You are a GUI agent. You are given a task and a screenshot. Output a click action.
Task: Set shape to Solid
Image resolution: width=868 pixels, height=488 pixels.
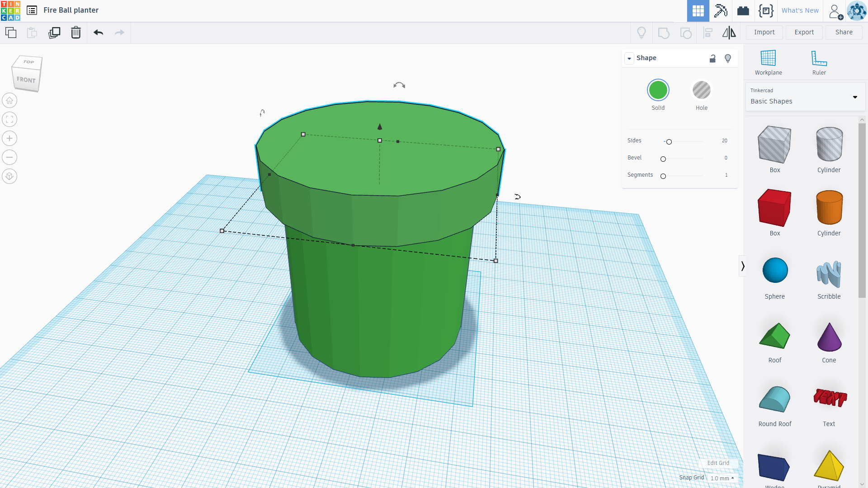click(658, 90)
